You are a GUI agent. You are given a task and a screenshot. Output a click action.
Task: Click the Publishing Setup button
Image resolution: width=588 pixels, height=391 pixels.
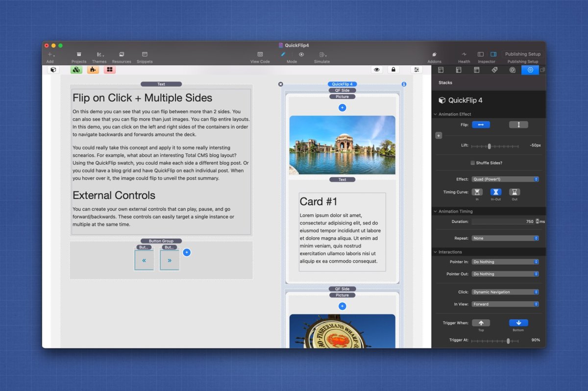(523, 54)
